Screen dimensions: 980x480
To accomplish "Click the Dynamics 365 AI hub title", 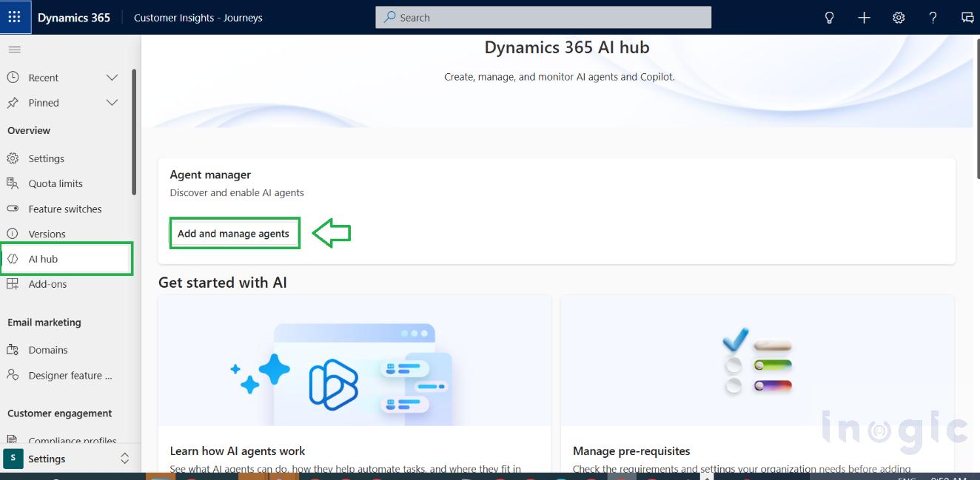I will click(567, 47).
